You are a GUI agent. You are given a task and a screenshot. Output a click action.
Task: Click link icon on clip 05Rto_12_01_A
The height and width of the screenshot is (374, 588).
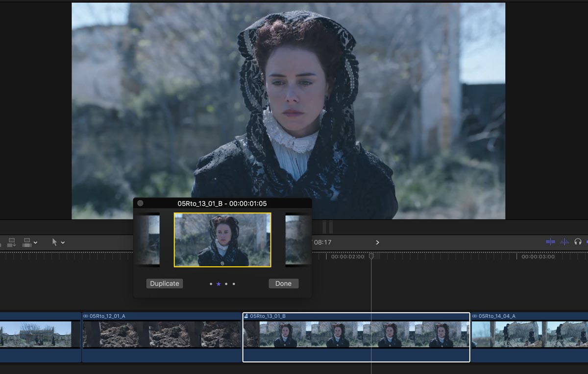click(86, 316)
